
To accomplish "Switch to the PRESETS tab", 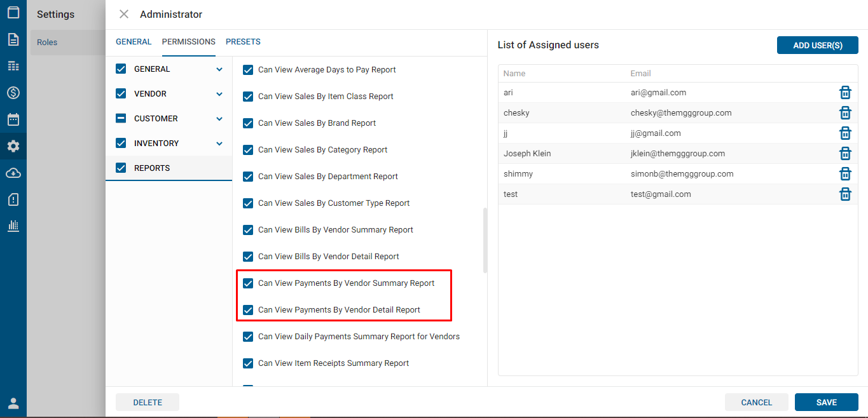I will click(x=243, y=42).
